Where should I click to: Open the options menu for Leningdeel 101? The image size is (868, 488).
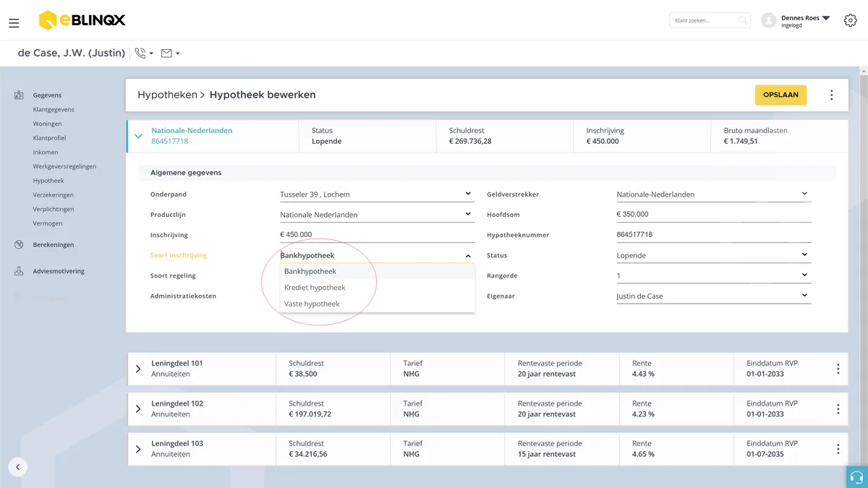tap(838, 369)
